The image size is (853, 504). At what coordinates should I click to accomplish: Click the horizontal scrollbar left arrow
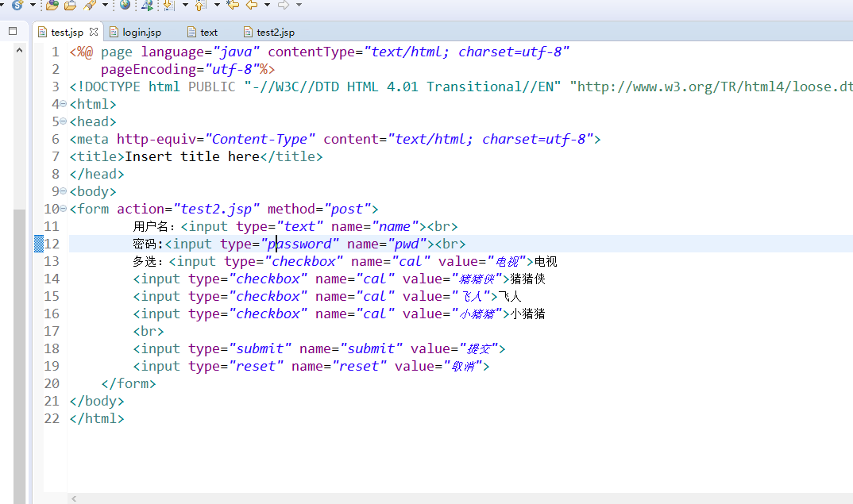(x=74, y=498)
